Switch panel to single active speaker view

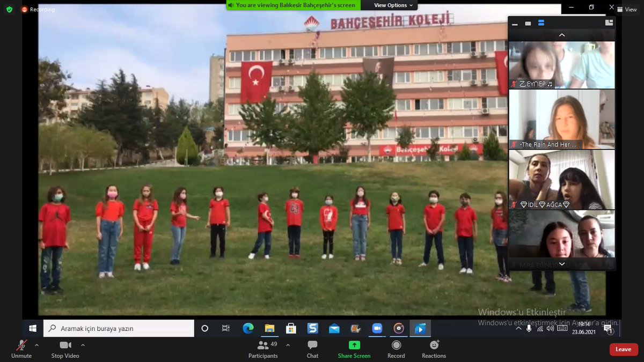click(528, 24)
